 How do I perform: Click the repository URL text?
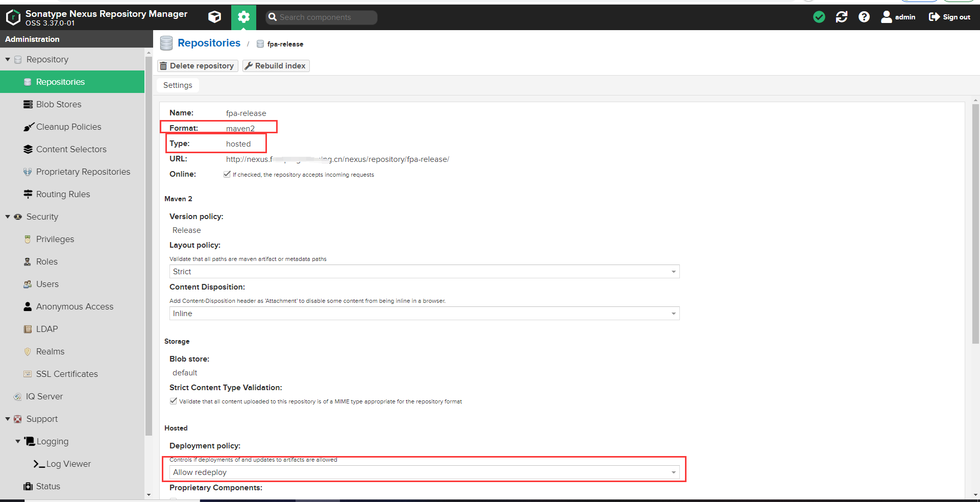tap(337, 159)
